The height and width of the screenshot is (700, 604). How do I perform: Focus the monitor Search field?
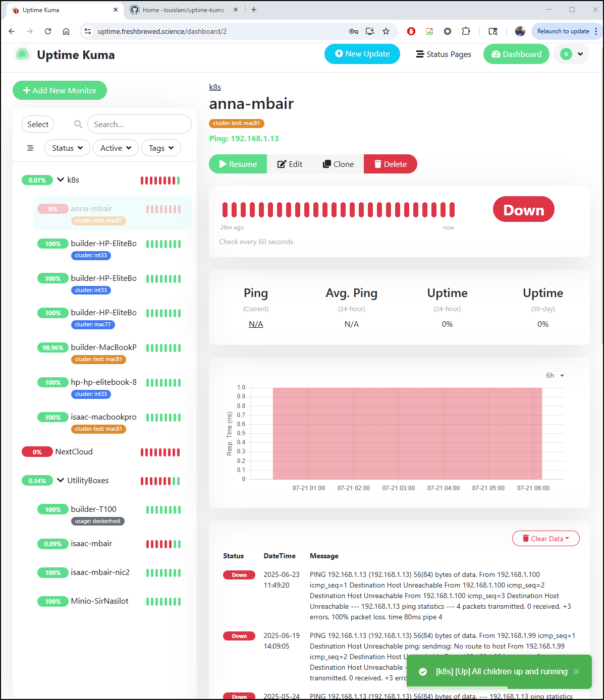[139, 124]
